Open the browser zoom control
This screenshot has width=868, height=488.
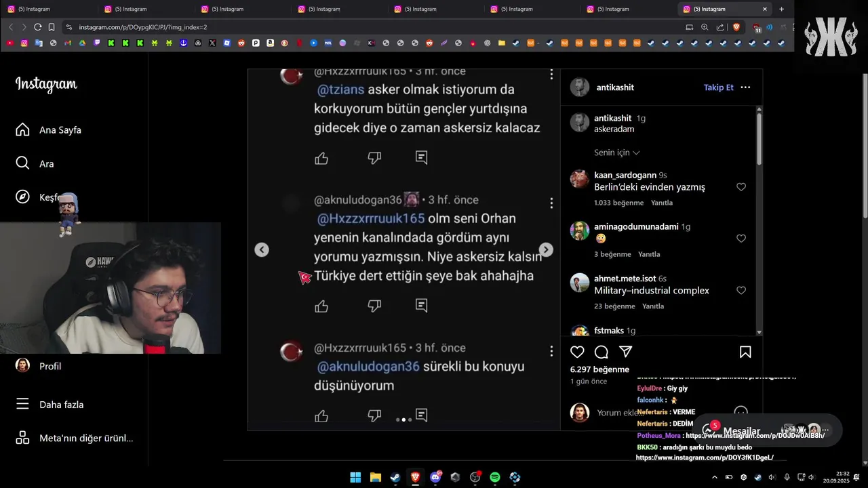705,27
